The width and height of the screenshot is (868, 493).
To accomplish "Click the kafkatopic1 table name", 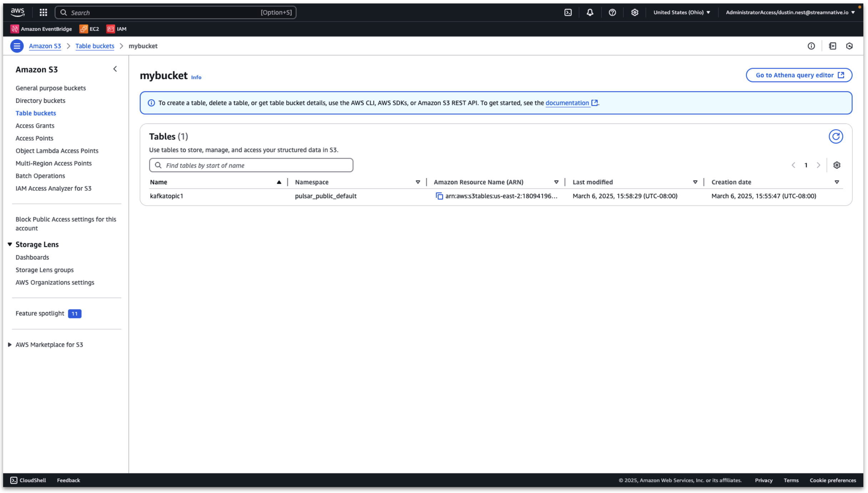I will (x=166, y=196).
